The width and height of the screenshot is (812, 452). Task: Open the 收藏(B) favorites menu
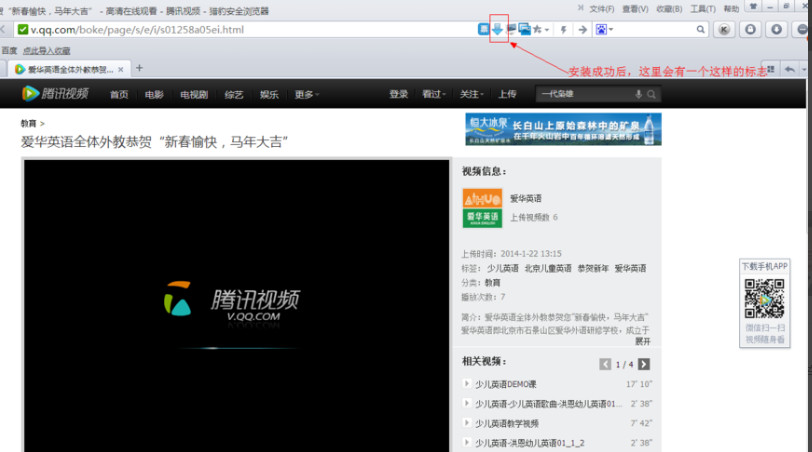point(671,9)
